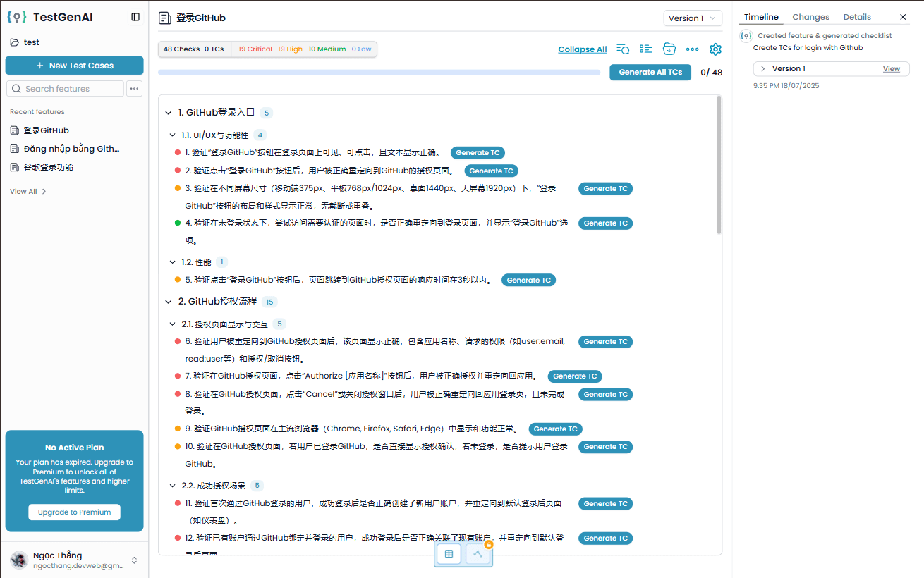Switch to list view via the bulleted-list icon
Viewport: 924px width, 578px height.
(x=646, y=49)
